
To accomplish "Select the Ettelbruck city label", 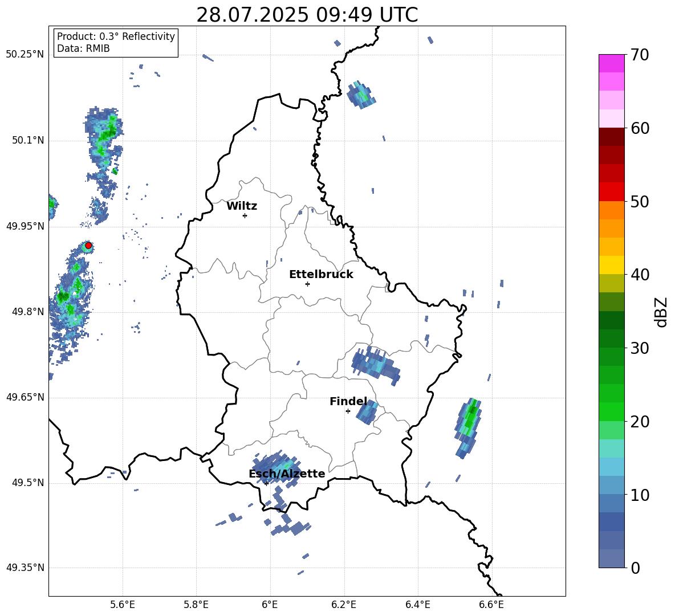I will (321, 275).
